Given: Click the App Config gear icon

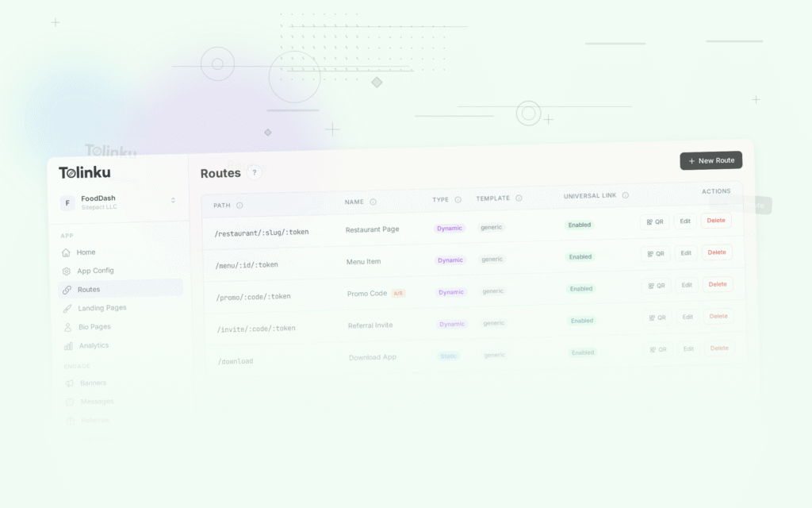Looking at the screenshot, I should tap(67, 271).
